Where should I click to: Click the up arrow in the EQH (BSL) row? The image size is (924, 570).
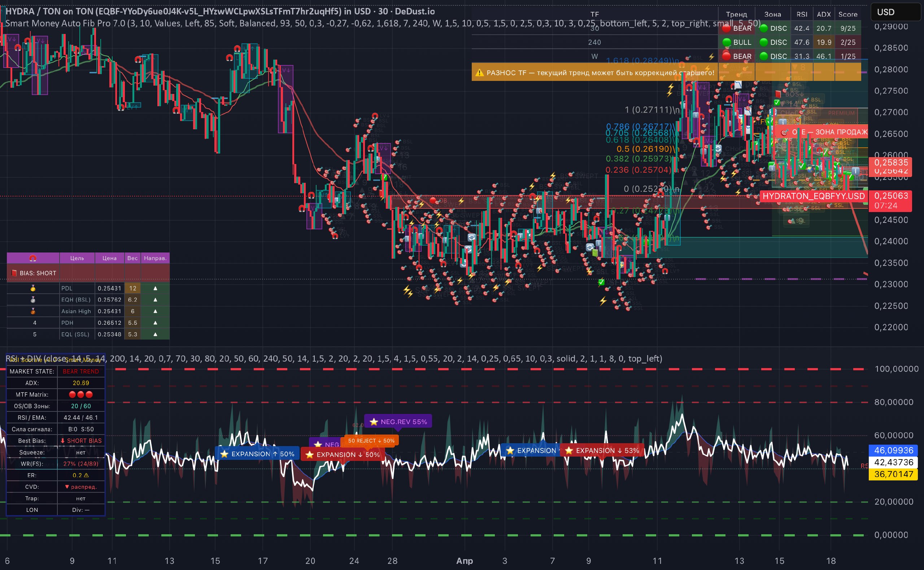click(155, 300)
